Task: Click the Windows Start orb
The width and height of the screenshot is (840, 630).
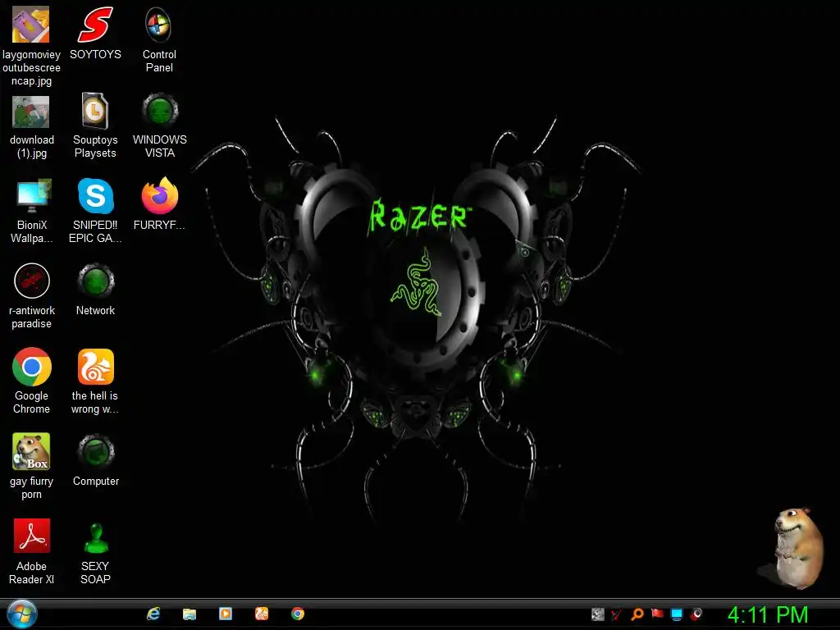Action: point(22,614)
